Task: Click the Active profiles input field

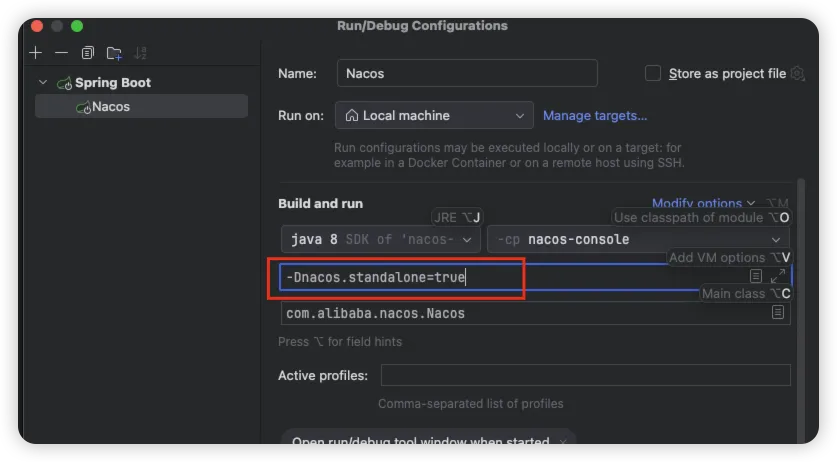Action: click(585, 376)
